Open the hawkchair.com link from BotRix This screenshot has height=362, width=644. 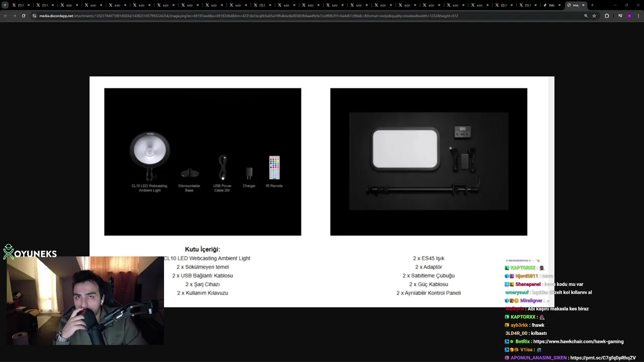click(x=578, y=341)
